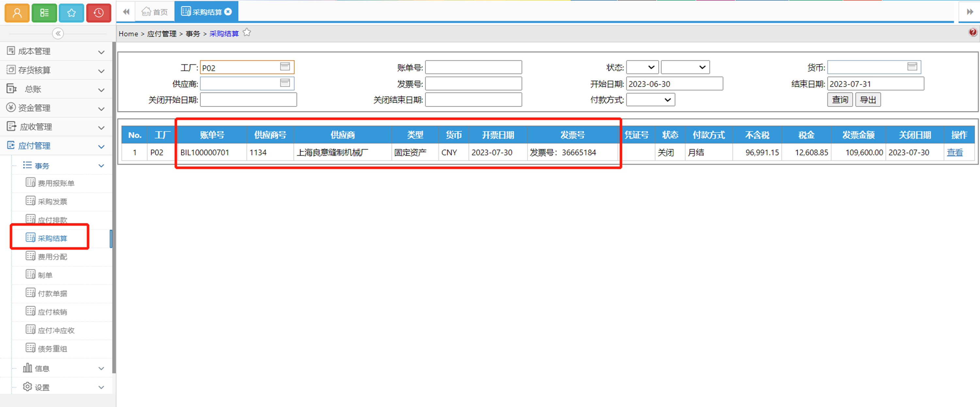The width and height of the screenshot is (980, 407).
Task: Expand the 应收管理 chevron
Action: pos(101,128)
